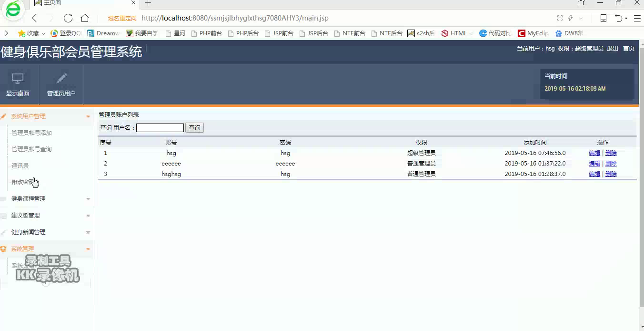Viewport: 644px width, 331px height.
Task: Open the 收藏 favorites bookmark
Action: click(x=28, y=33)
